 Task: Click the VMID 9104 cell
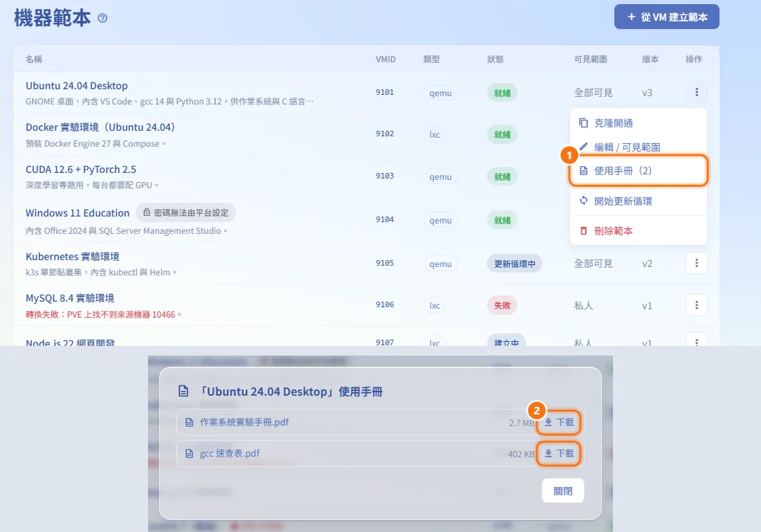click(385, 219)
